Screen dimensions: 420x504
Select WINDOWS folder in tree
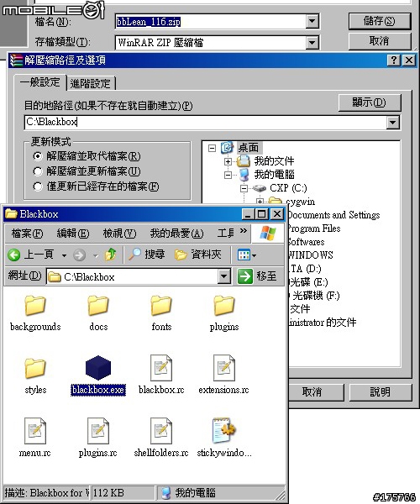click(x=311, y=255)
